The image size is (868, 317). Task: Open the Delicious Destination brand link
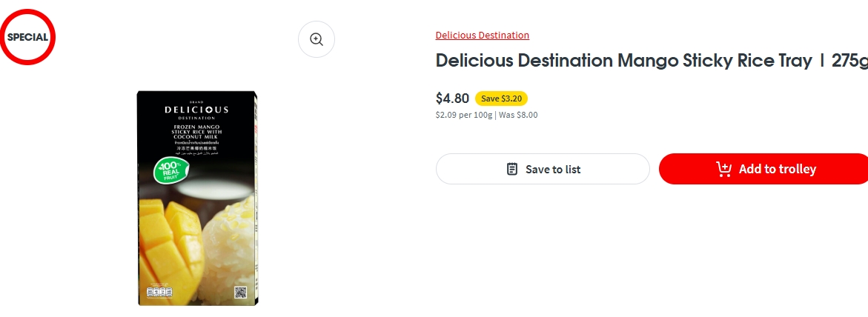pyautogui.click(x=482, y=35)
